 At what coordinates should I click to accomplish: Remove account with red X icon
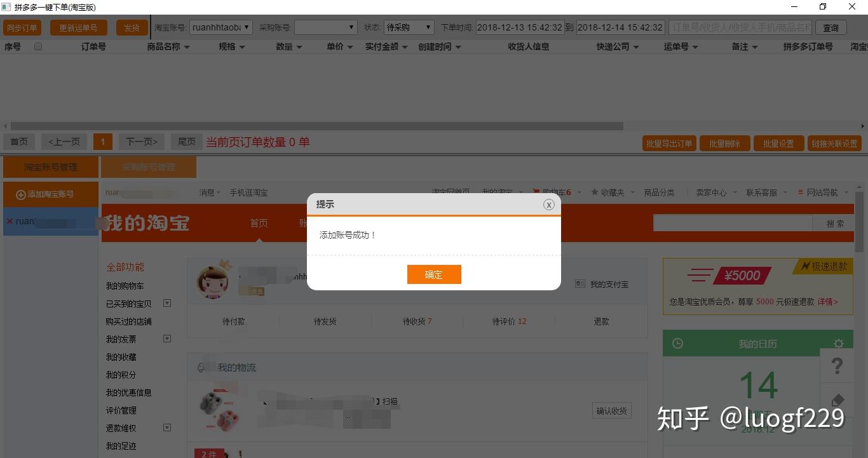(x=10, y=221)
